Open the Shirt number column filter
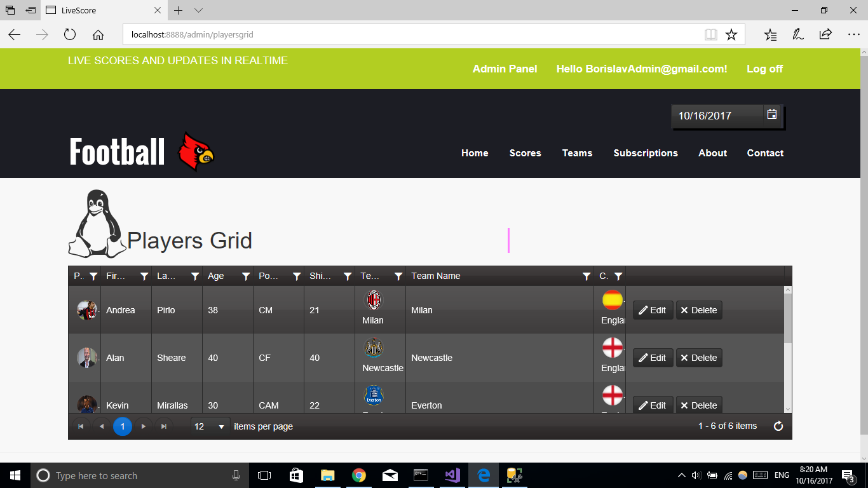This screenshot has width=868, height=488. [348, 276]
